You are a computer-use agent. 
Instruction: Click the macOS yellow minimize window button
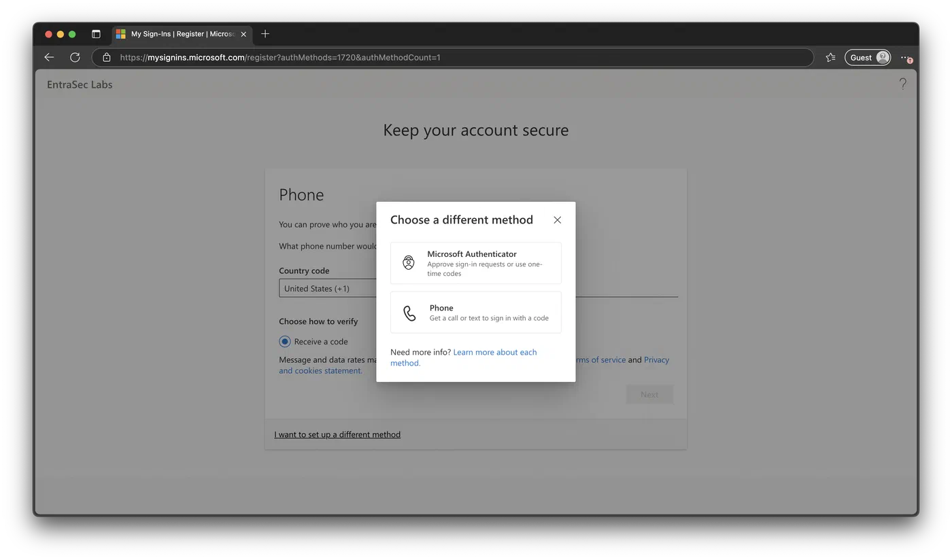60,34
